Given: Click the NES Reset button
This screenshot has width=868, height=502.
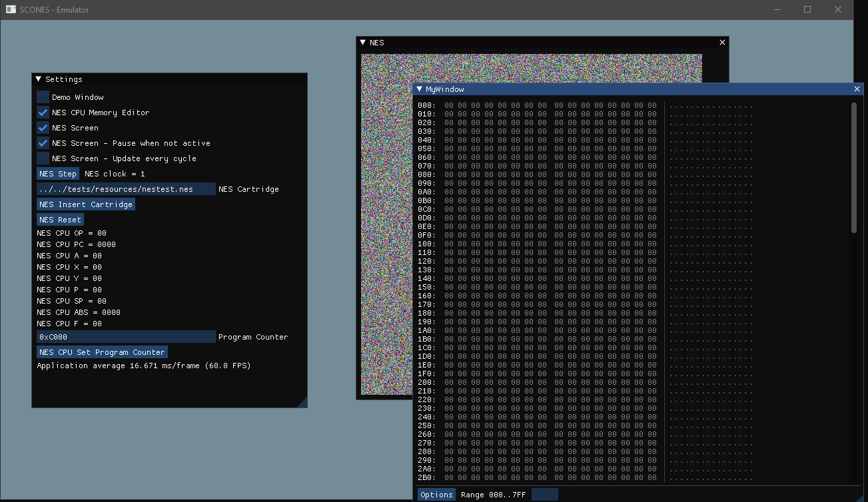Looking at the screenshot, I should tap(60, 220).
